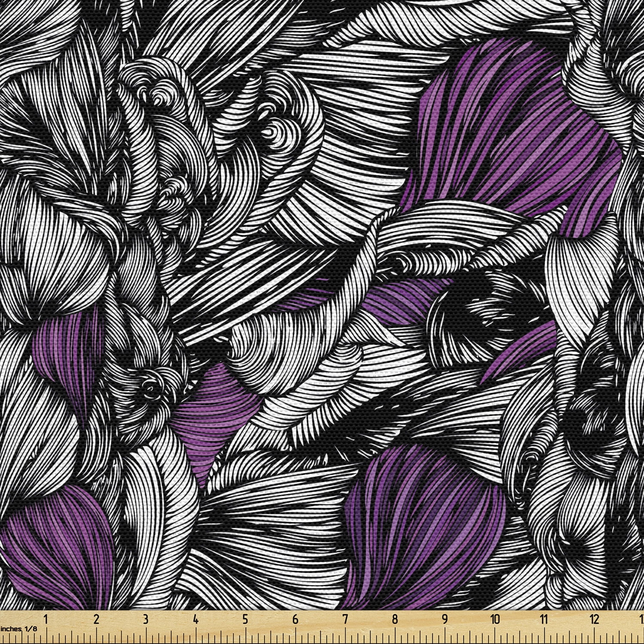Click the number 11 ruler mark
Viewport: 644px width, 644px height.
click(x=544, y=620)
